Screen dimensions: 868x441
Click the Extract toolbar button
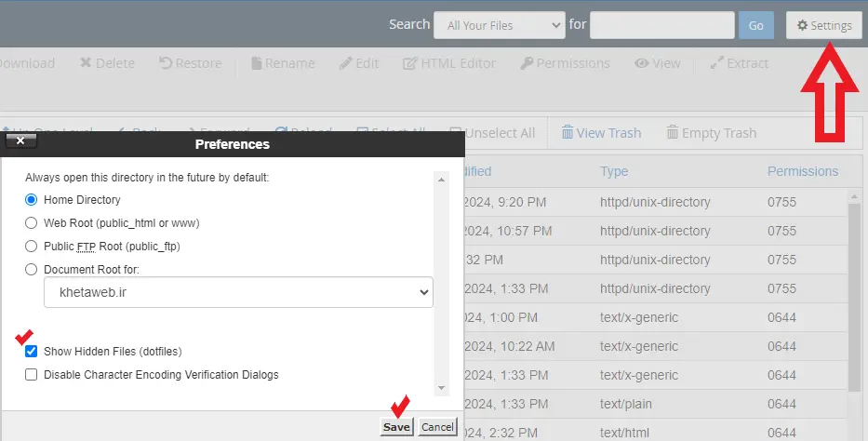740,63
